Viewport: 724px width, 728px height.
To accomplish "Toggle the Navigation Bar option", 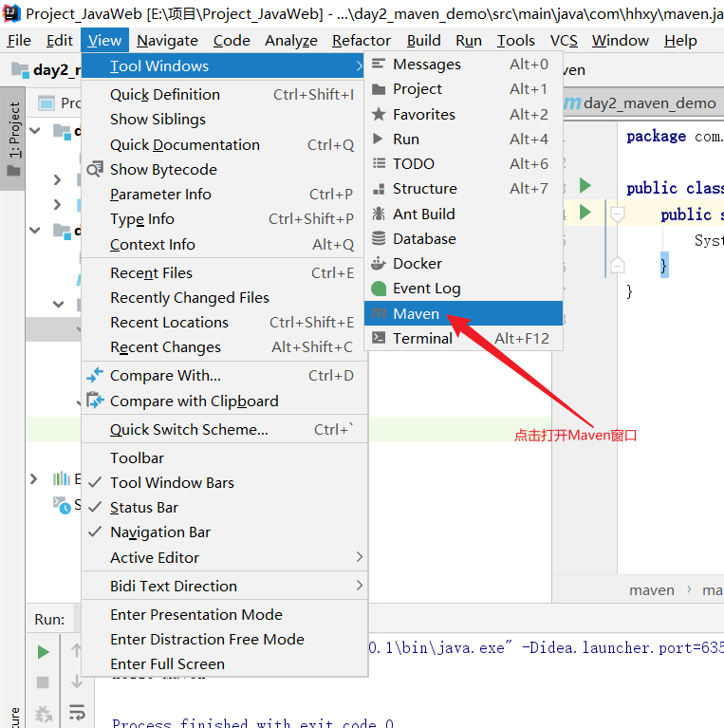I will click(x=225, y=532).
